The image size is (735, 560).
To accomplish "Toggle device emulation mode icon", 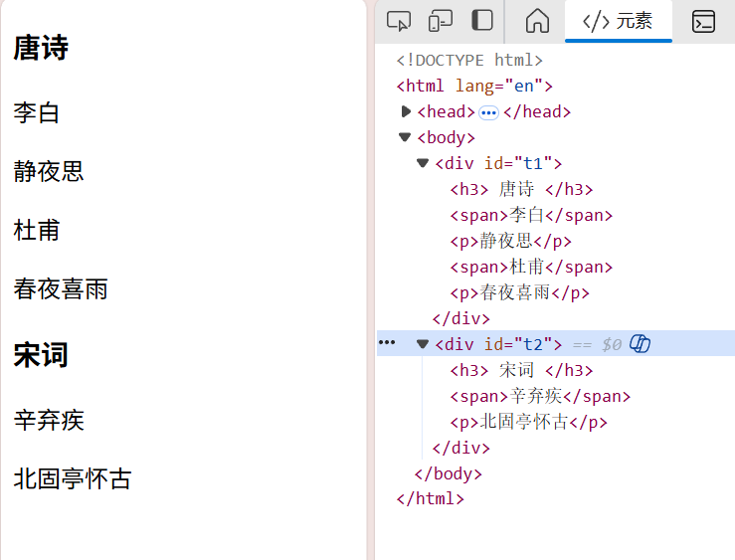I will coord(441,21).
